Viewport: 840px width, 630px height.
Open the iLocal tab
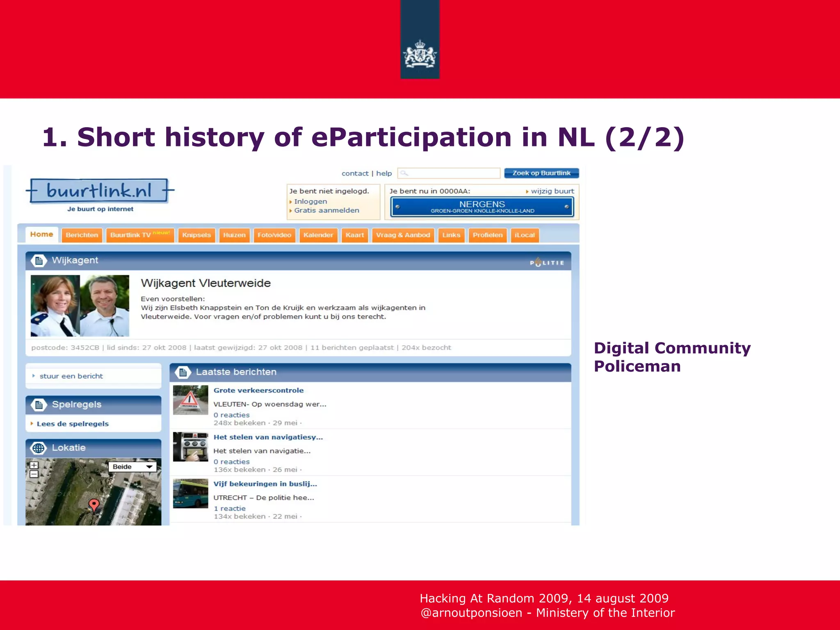(525, 235)
